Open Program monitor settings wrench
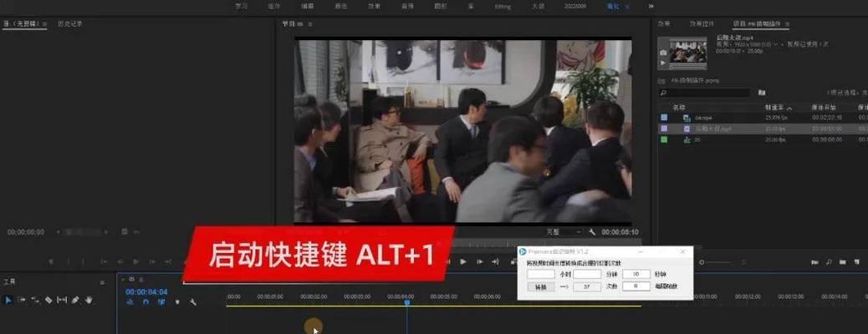This screenshot has height=334, width=868. 592,232
